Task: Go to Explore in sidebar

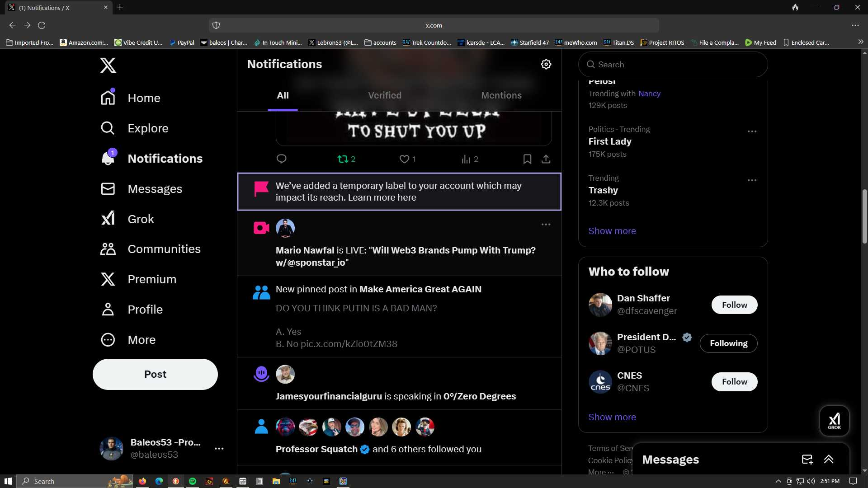Action: (134, 128)
